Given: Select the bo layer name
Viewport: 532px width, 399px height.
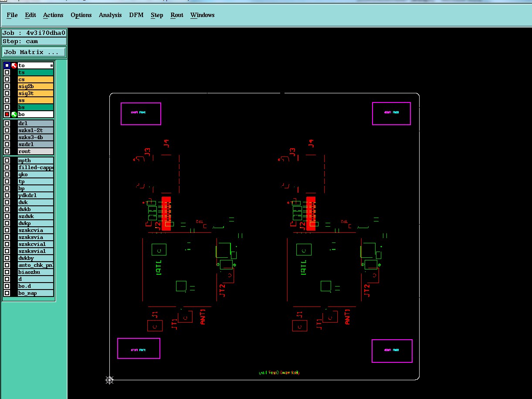Looking at the screenshot, I should click(36, 114).
